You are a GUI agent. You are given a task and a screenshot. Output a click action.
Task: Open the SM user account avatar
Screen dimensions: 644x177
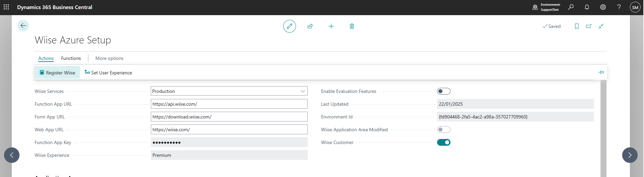[x=635, y=7]
